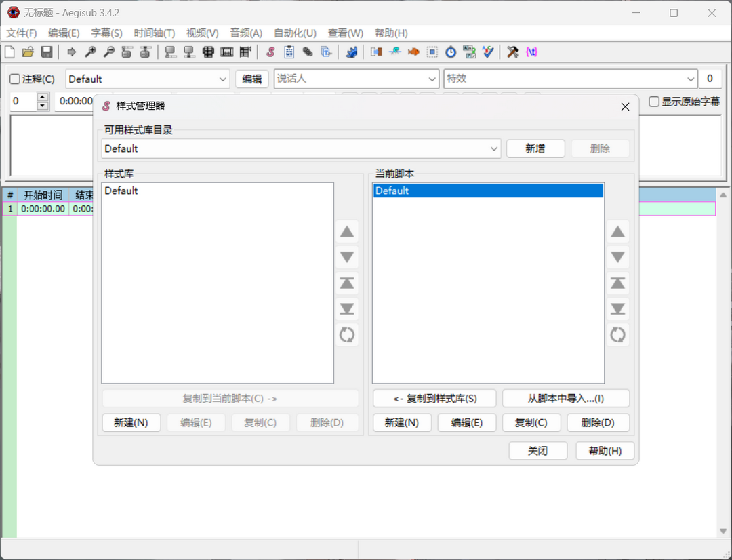The width and height of the screenshot is (732, 560).
Task: Open the Translation Assistant fish icon
Action: 413,52
